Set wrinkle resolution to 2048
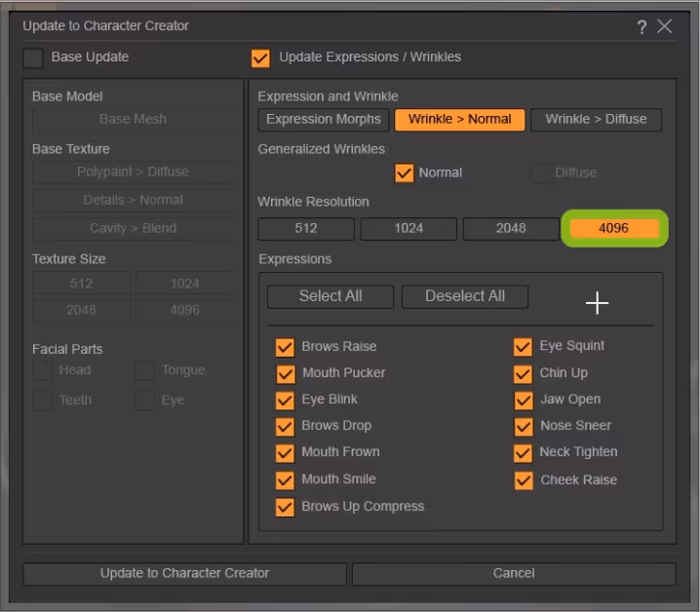The image size is (700, 612). (511, 229)
